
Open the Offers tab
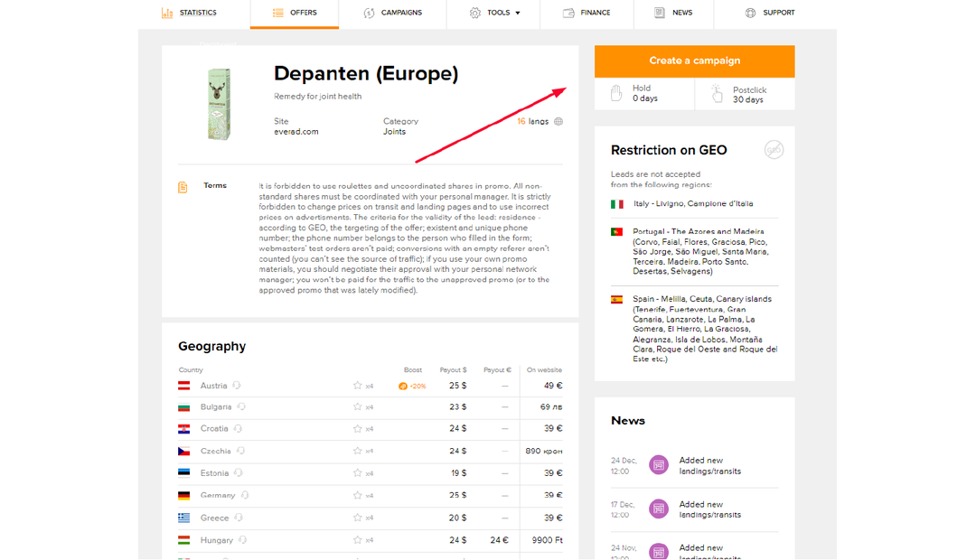(295, 13)
